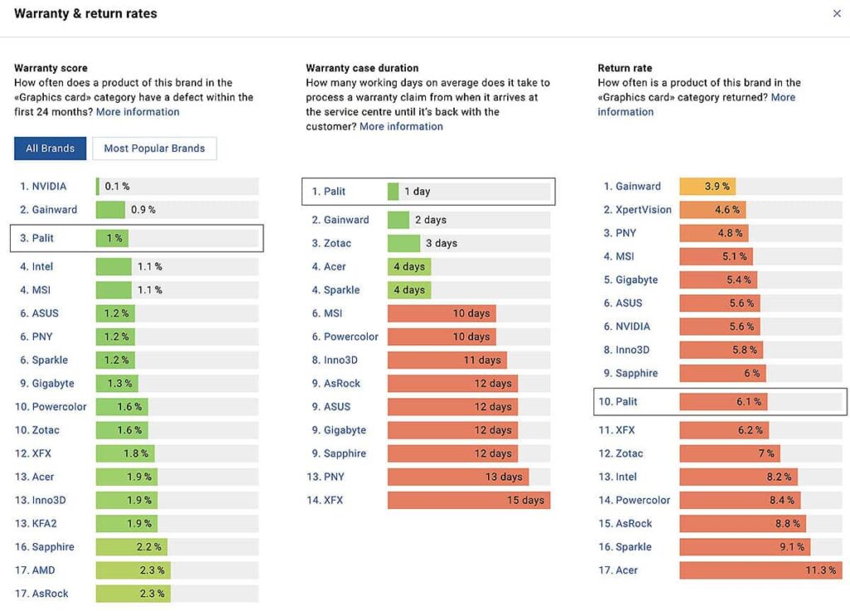Select highlighted Palit row in Warranty score
The height and width of the screenshot is (616, 850).
pyautogui.click(x=136, y=238)
